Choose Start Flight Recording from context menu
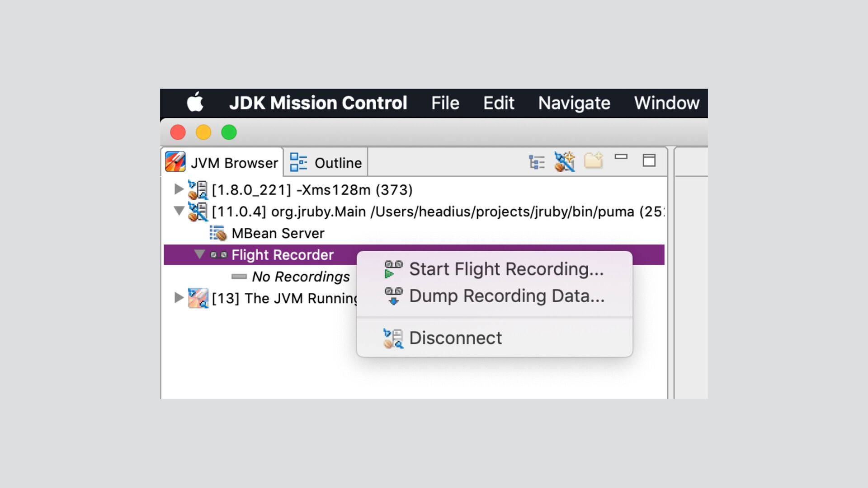The height and width of the screenshot is (488, 868). pyautogui.click(x=506, y=269)
